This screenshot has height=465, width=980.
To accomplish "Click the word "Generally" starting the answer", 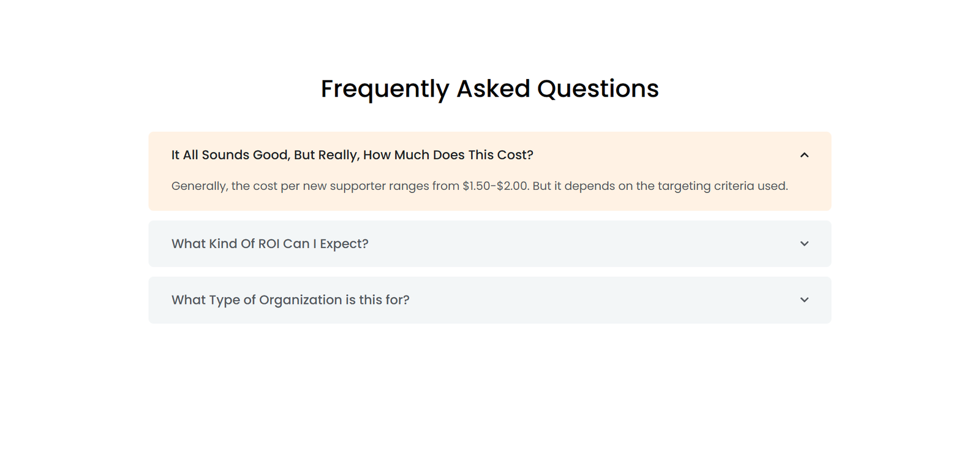I will click(x=199, y=186).
